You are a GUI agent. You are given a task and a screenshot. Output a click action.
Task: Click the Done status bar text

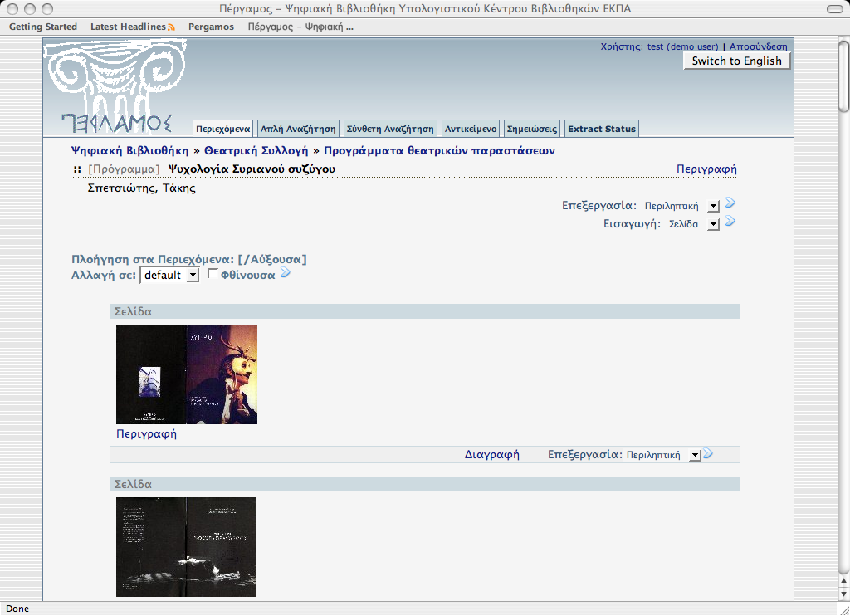click(x=17, y=609)
